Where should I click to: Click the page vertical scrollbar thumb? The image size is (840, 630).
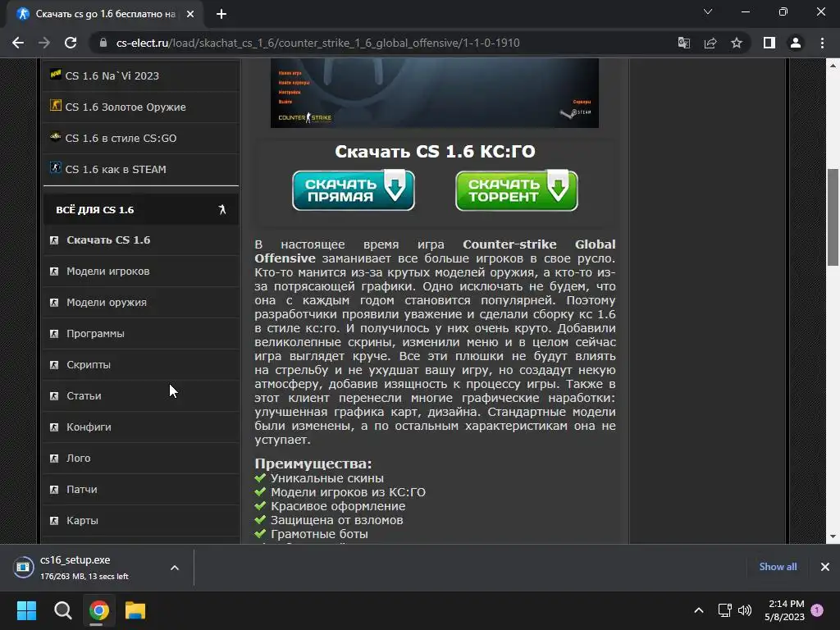[x=833, y=217]
